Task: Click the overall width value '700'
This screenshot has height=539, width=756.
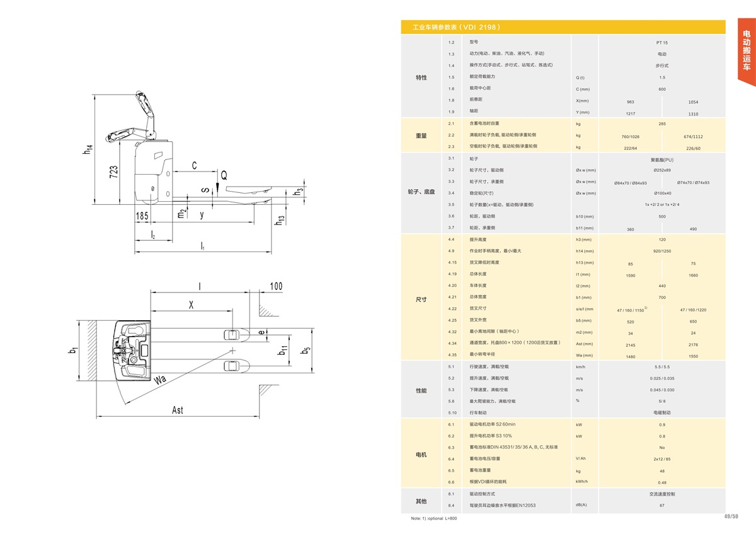Action: [x=661, y=297]
